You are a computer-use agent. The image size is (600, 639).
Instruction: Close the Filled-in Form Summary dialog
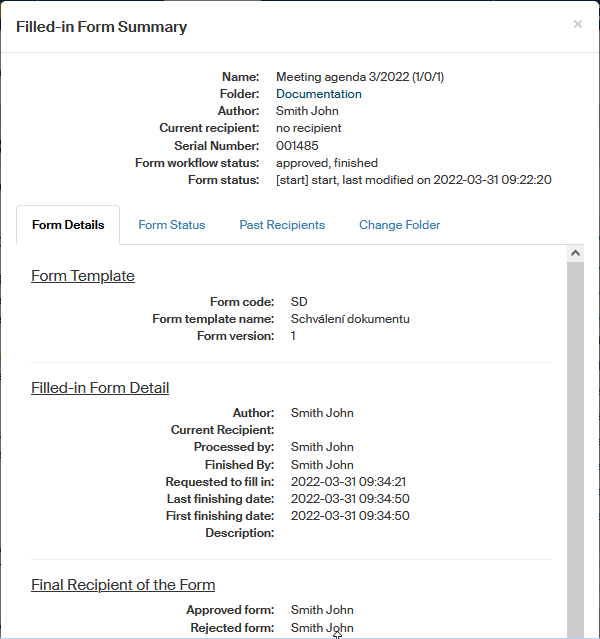coord(577,25)
